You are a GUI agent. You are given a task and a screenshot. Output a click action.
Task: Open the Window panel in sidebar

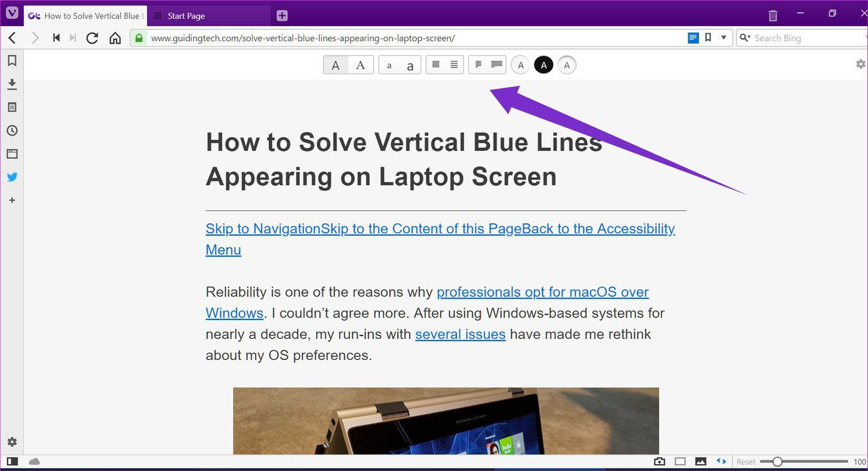coord(12,153)
